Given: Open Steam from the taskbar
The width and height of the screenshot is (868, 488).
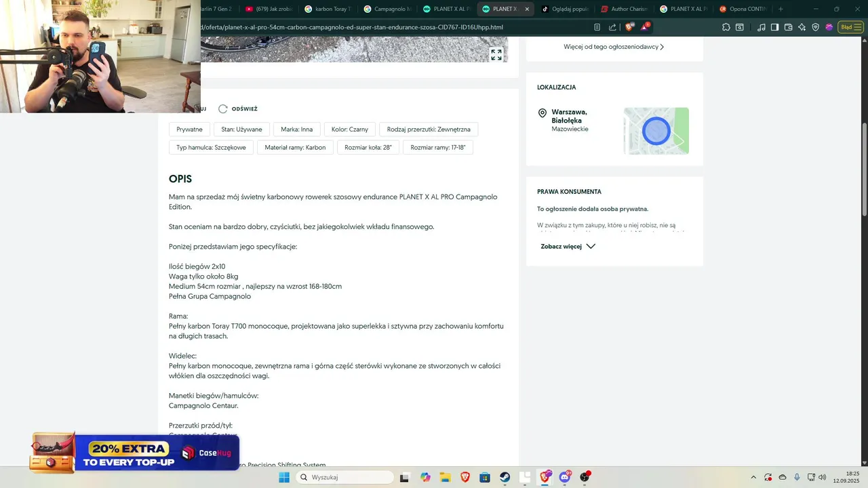Looking at the screenshot, I should (x=505, y=477).
